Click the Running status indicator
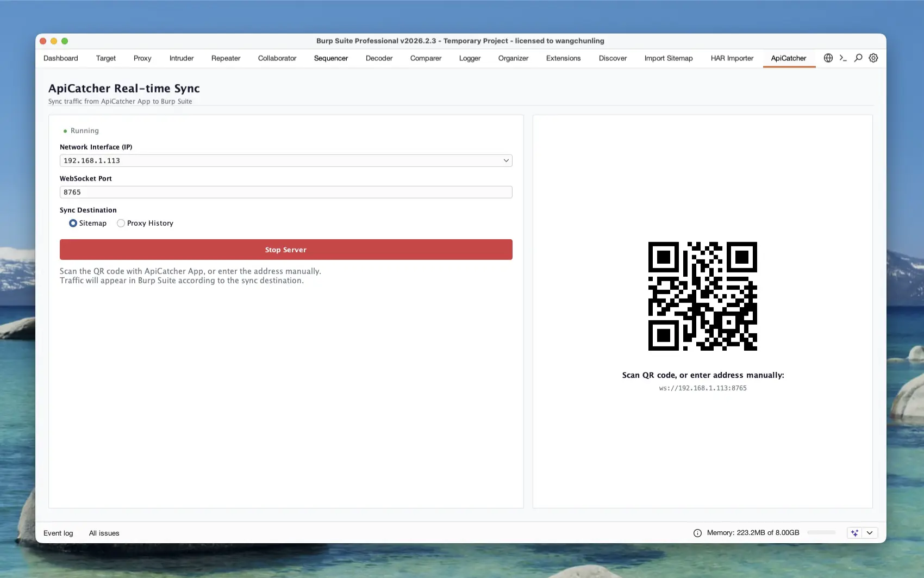The width and height of the screenshot is (924, 578). [81, 130]
